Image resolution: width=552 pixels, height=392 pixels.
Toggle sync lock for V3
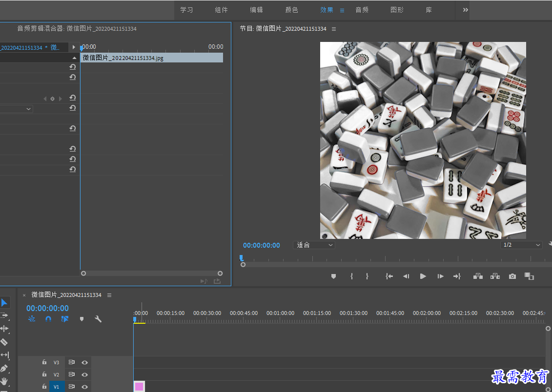point(71,362)
